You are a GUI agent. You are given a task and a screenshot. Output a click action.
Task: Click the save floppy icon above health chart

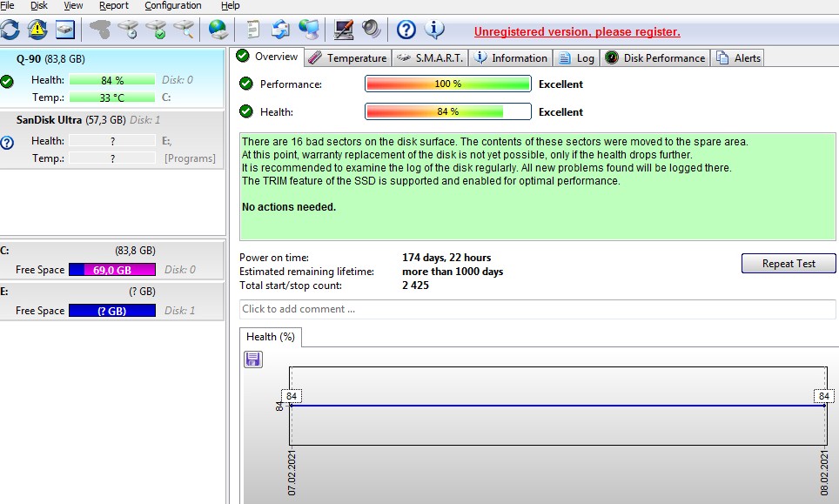pyautogui.click(x=253, y=359)
